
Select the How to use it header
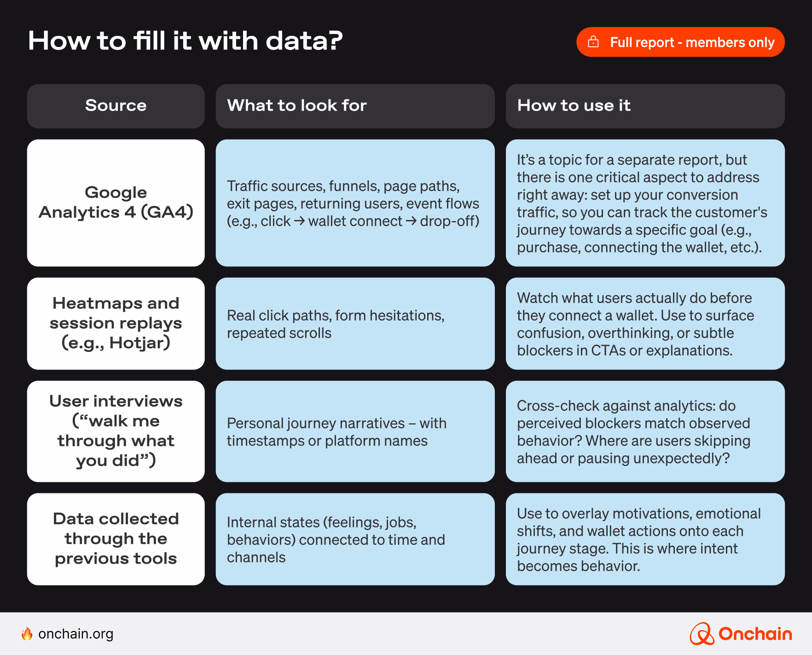(645, 105)
